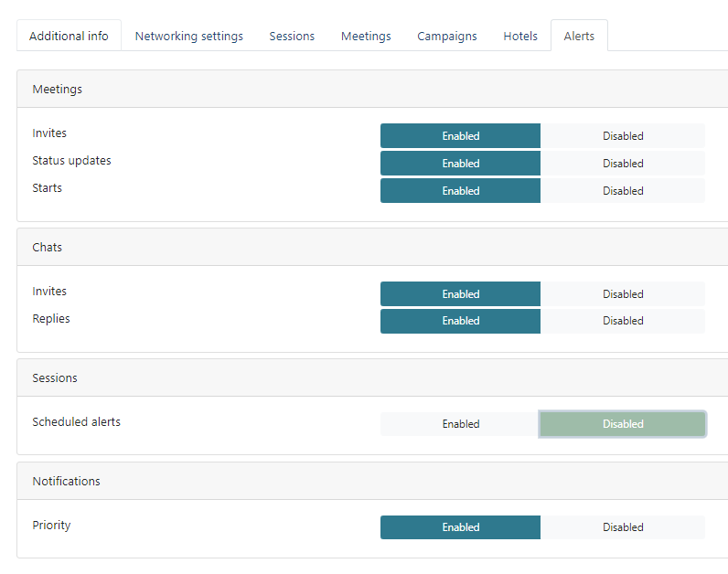Enable meeting Invites alerts
Image resolution: width=728 pixels, height=574 pixels.
click(x=460, y=136)
